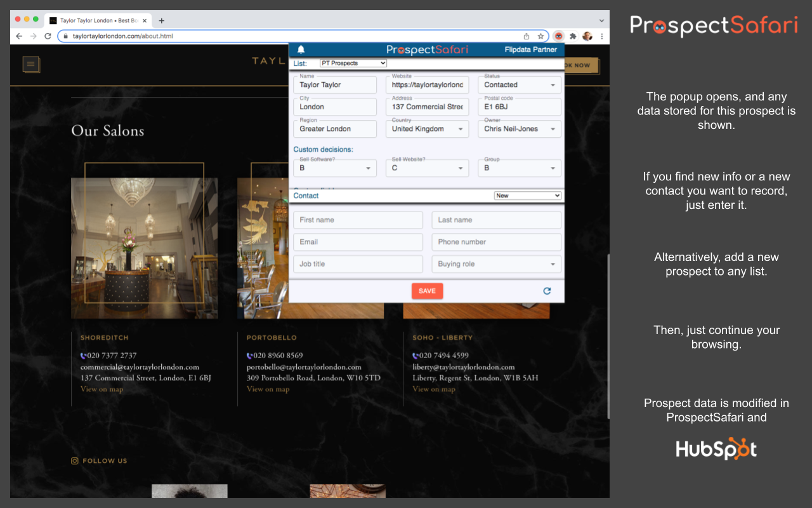Close the Taylor Taylor London tab

(x=145, y=20)
